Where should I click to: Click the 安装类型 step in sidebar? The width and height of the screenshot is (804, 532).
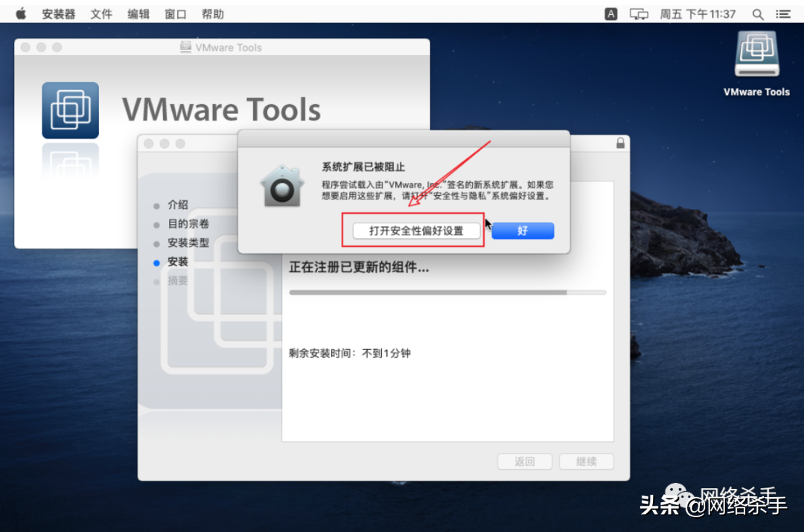point(188,243)
